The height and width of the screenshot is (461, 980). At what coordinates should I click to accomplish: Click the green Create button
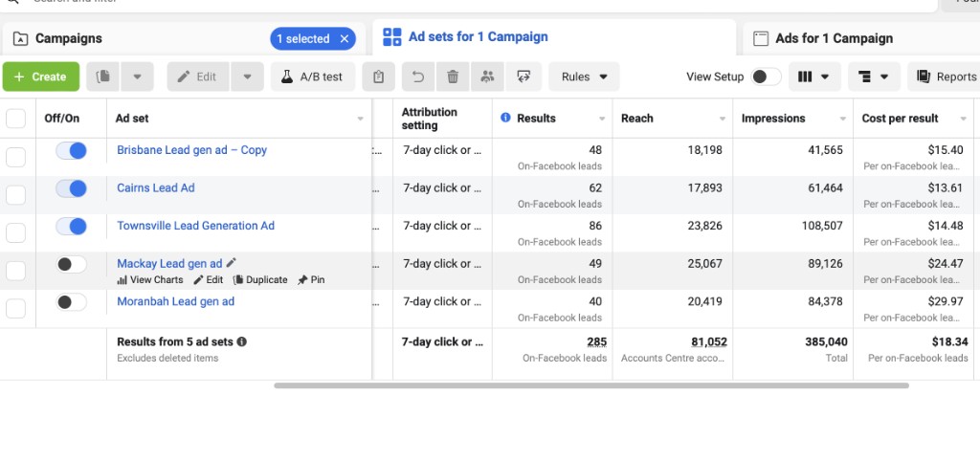coord(41,77)
